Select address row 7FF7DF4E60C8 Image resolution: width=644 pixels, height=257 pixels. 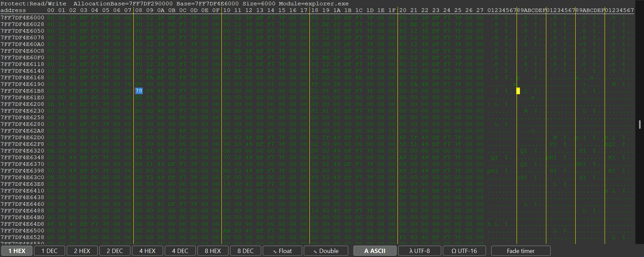22,51
